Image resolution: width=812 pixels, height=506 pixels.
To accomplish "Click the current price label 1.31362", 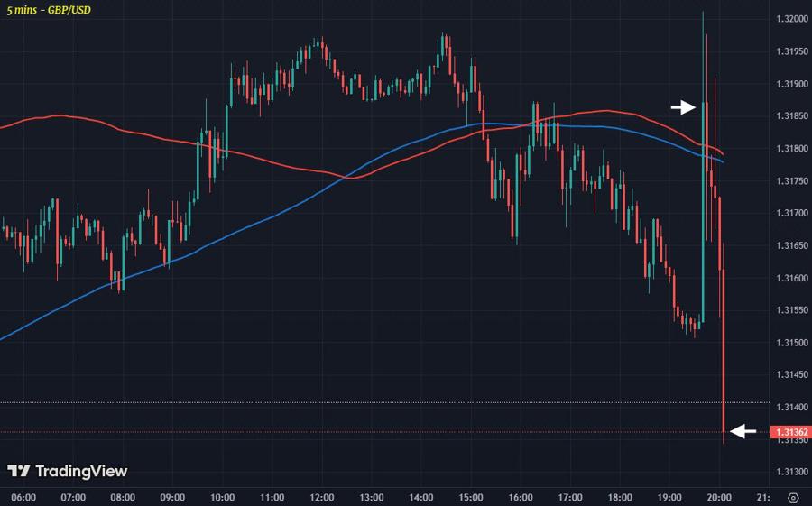I will point(790,432).
